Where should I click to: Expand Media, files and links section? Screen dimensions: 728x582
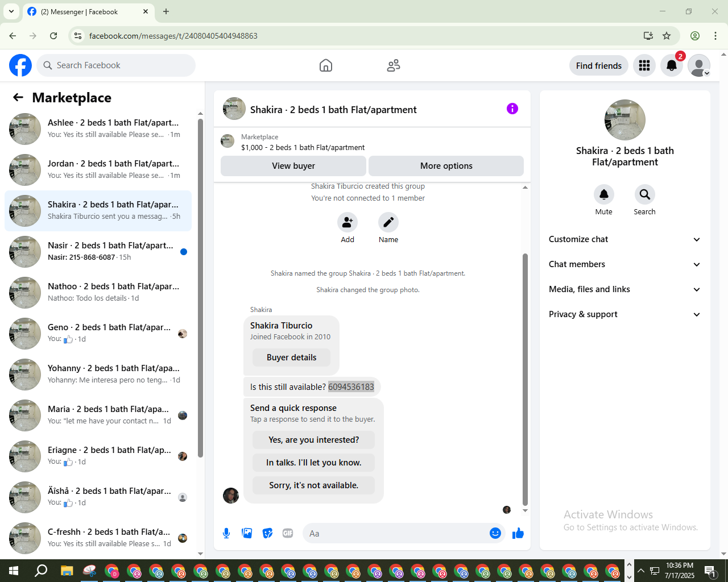pyautogui.click(x=625, y=289)
